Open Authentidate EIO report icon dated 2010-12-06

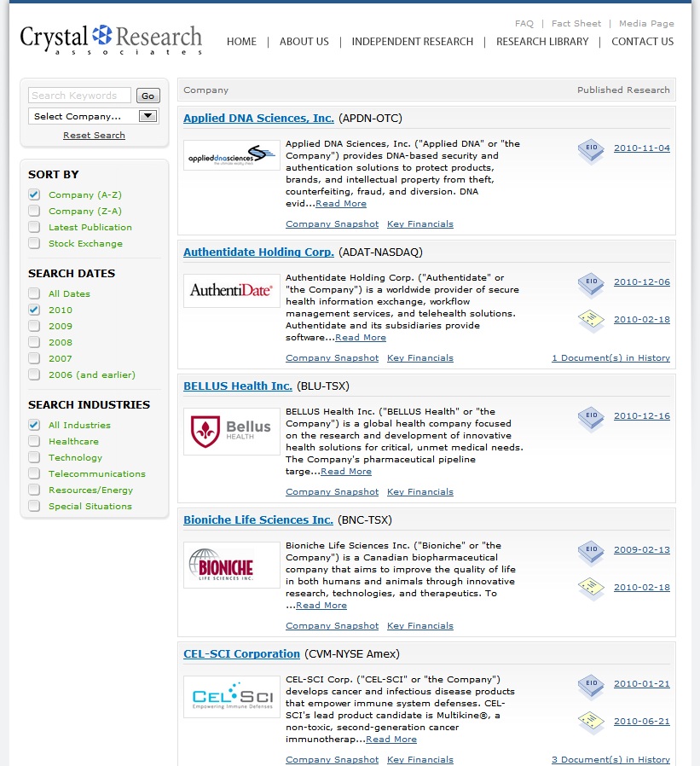click(591, 285)
